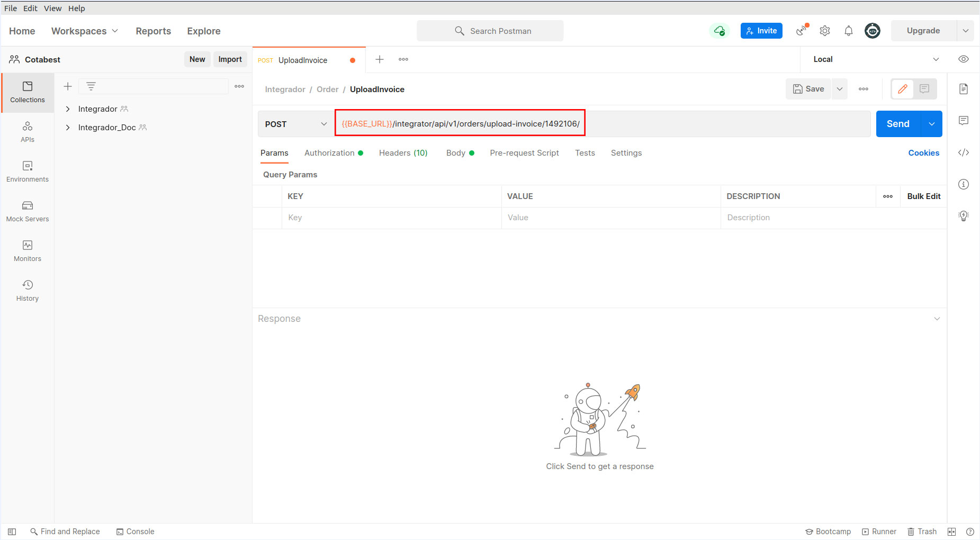Viewport: 980px width, 540px height.
Task: Switch to the Pre-request Script tab
Action: click(x=524, y=153)
